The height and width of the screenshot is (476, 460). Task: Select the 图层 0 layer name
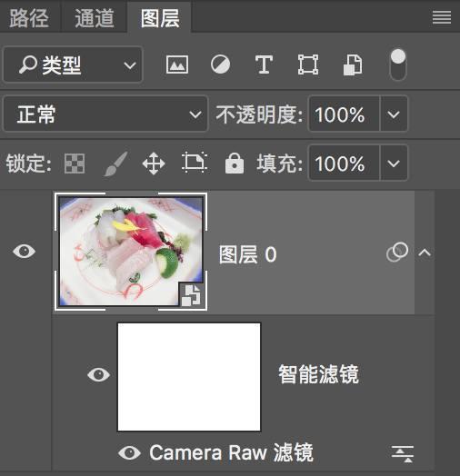[247, 254]
